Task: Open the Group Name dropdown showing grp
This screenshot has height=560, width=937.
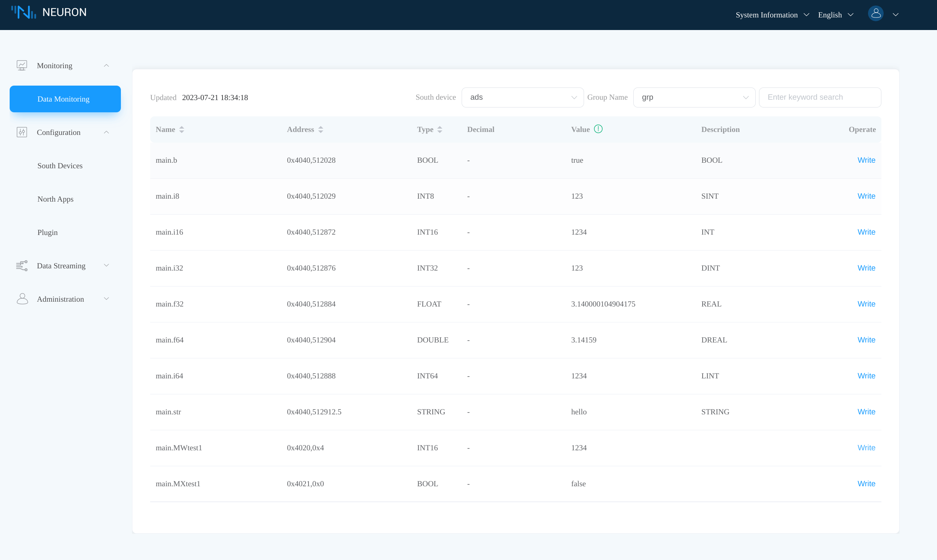Action: click(x=694, y=97)
